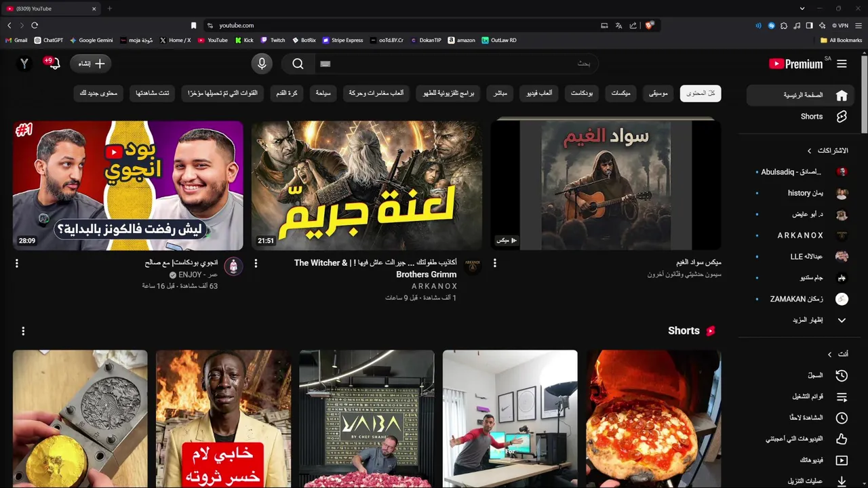This screenshot has height=488, width=868.
Task: Open Watch Later (المشاهدة لاحقًا)
Action: pyautogui.click(x=801, y=418)
